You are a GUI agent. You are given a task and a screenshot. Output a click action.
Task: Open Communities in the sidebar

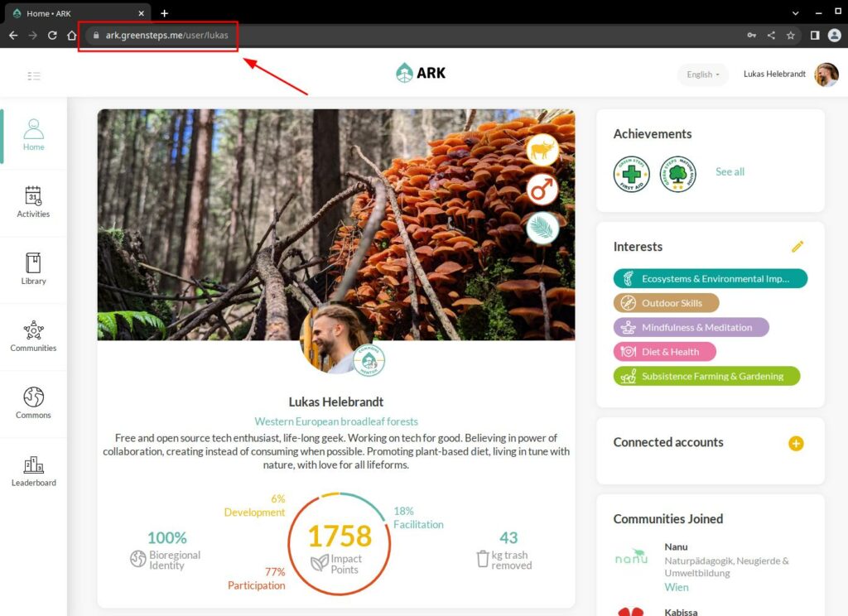(33, 336)
